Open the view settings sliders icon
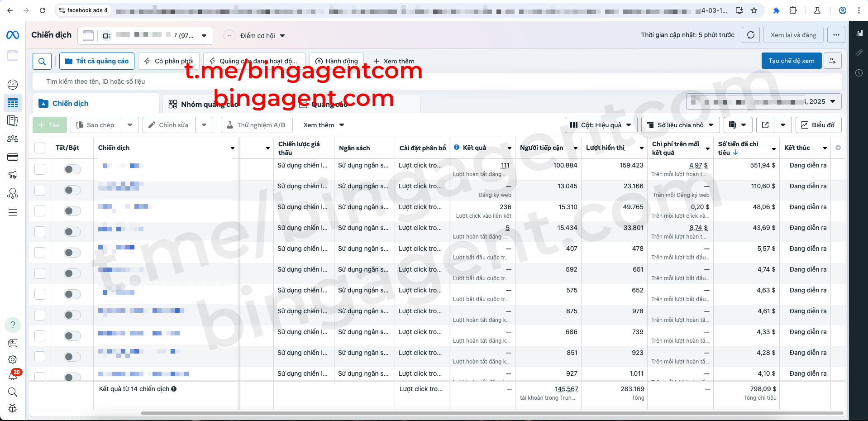Viewport: 868px width, 421px height. click(833, 61)
